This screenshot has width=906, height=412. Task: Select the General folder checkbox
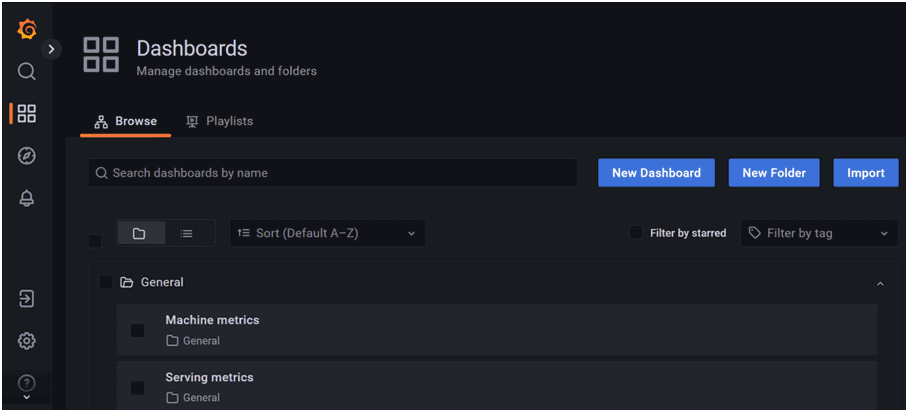[x=106, y=283]
